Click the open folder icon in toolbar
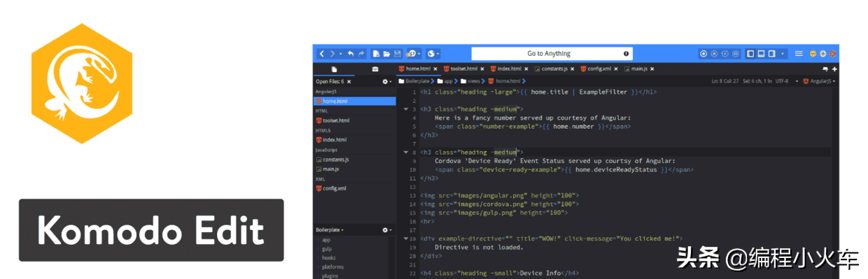The width and height of the screenshot is (868, 279). [386, 53]
